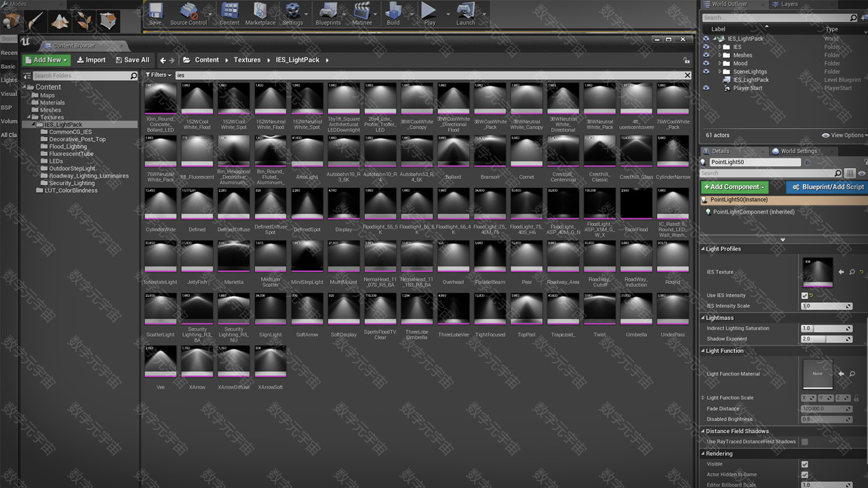Open Source Control from the toolbar

[189, 14]
